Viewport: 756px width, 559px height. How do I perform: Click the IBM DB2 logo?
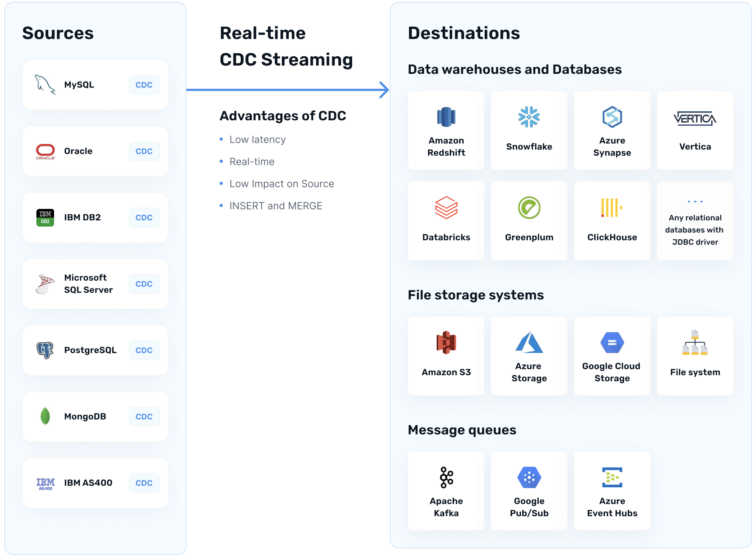point(45,218)
